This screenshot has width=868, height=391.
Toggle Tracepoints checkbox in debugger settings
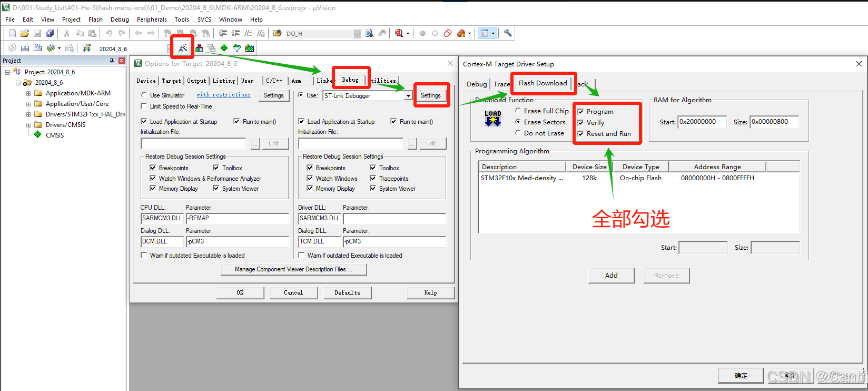[x=373, y=178]
